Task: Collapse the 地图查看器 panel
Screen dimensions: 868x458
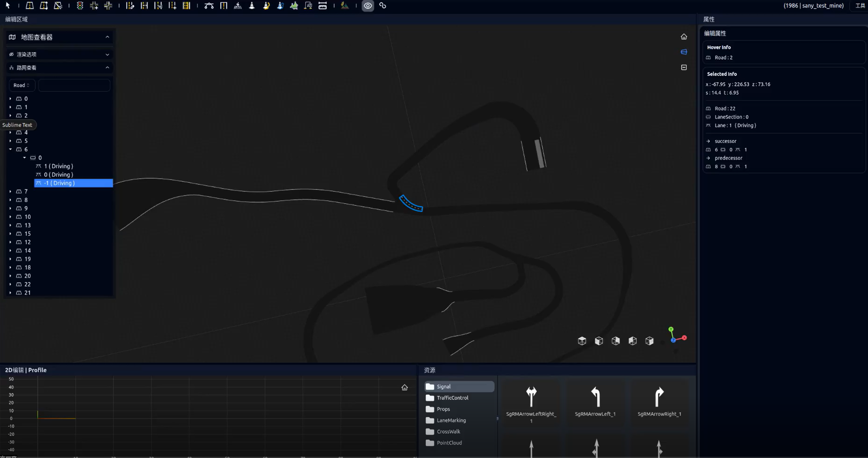Action: (x=107, y=37)
